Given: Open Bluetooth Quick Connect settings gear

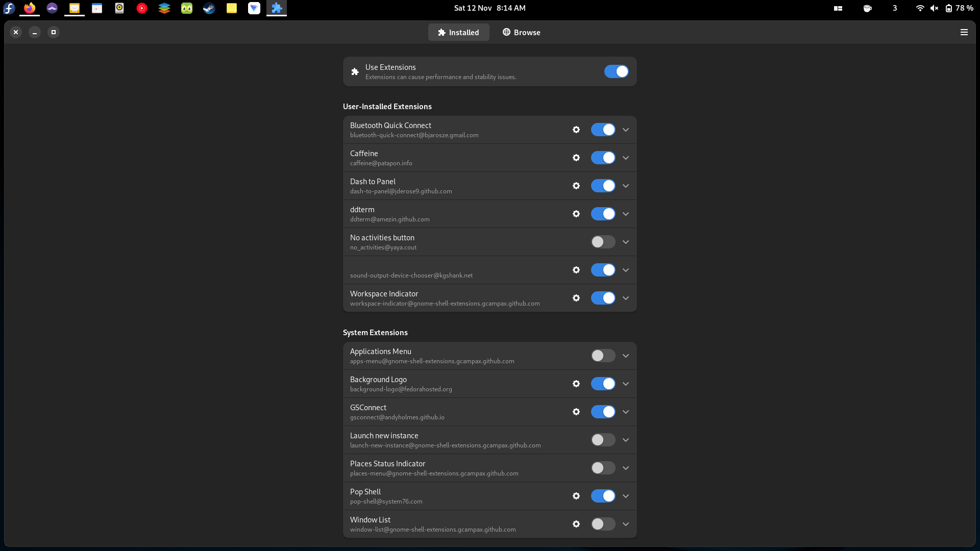Looking at the screenshot, I should click(576, 130).
